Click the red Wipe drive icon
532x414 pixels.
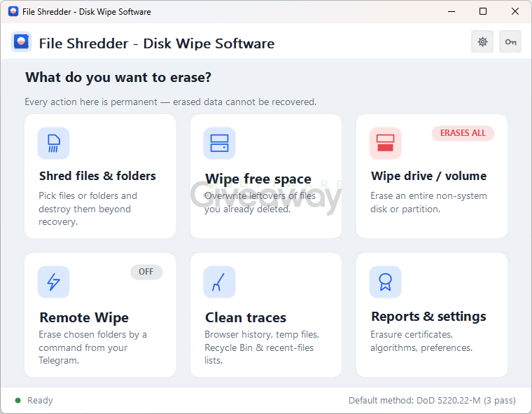[386, 144]
